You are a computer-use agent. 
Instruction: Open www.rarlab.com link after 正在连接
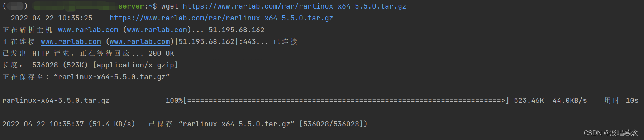pyautogui.click(x=71, y=42)
